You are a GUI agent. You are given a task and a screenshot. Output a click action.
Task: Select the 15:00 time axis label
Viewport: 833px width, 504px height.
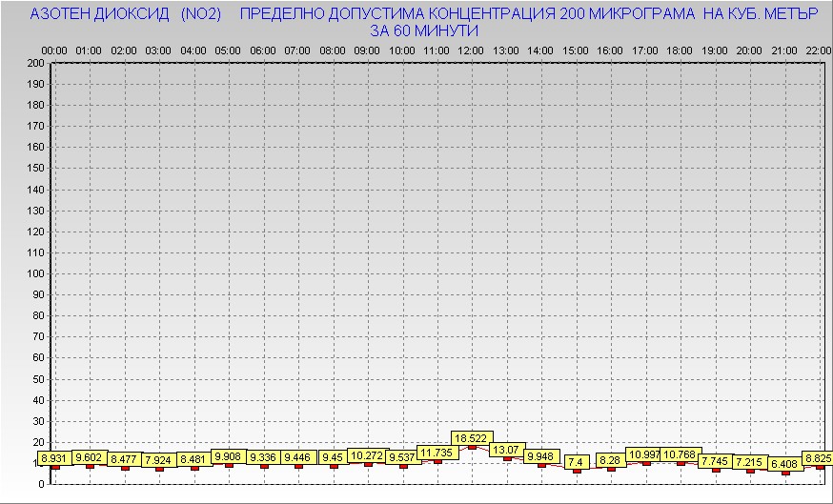point(576,51)
